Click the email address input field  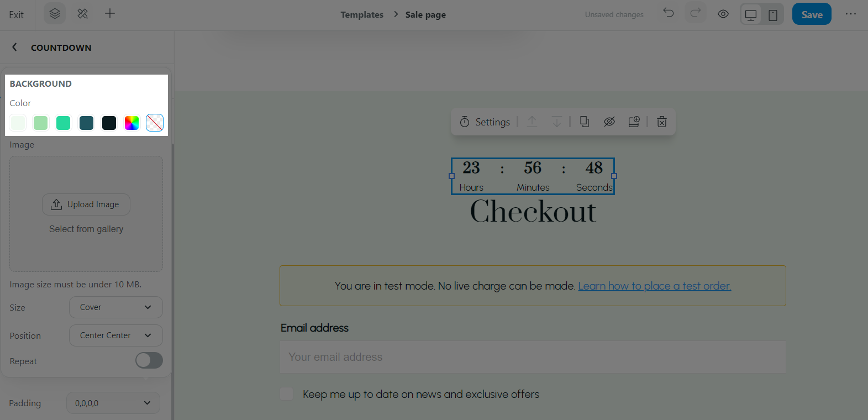pos(533,357)
